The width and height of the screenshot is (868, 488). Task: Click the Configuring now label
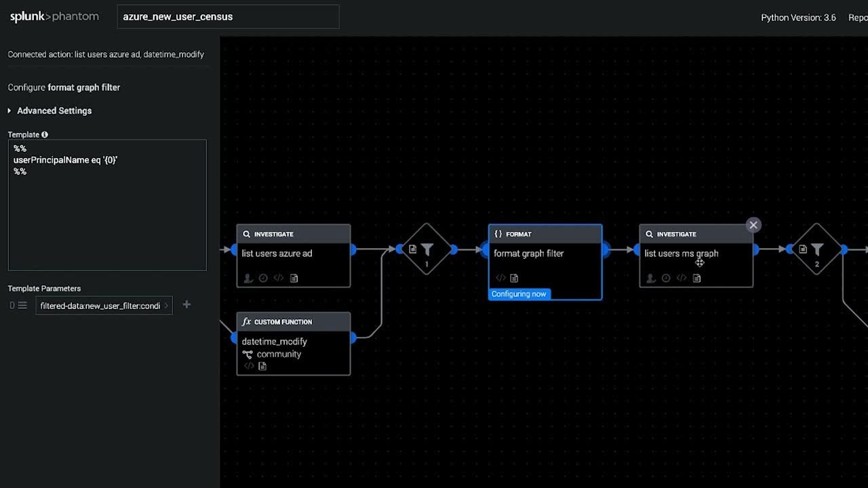click(519, 293)
